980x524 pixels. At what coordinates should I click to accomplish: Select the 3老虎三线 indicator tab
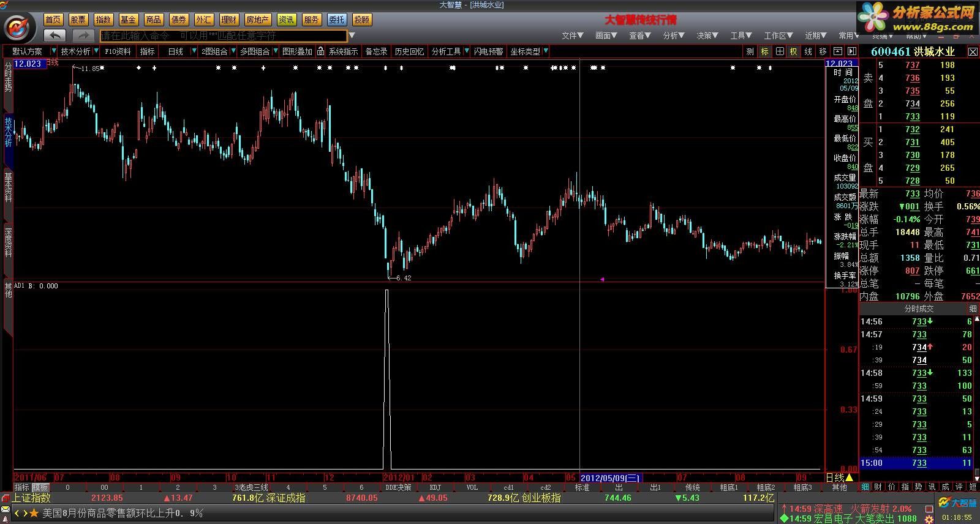[x=252, y=487]
